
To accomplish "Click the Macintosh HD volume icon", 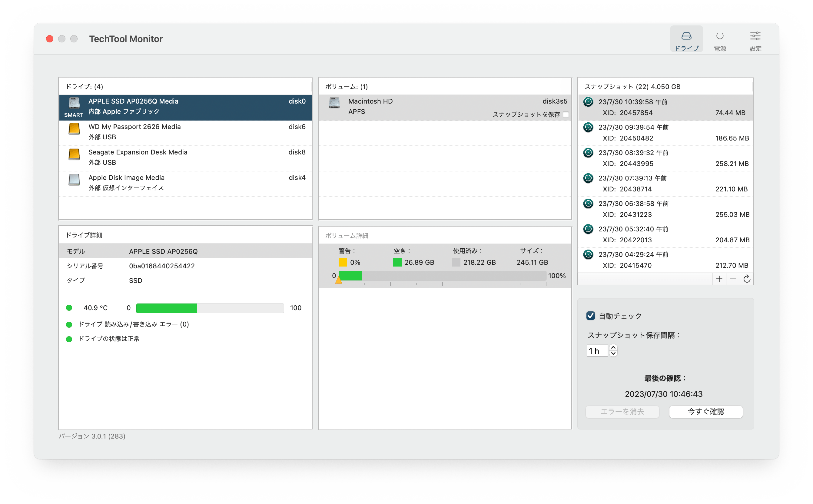I will pos(334,103).
